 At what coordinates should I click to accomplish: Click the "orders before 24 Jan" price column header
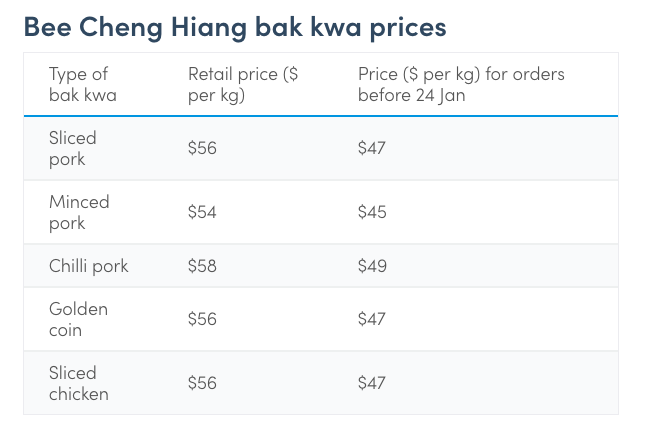tap(461, 84)
